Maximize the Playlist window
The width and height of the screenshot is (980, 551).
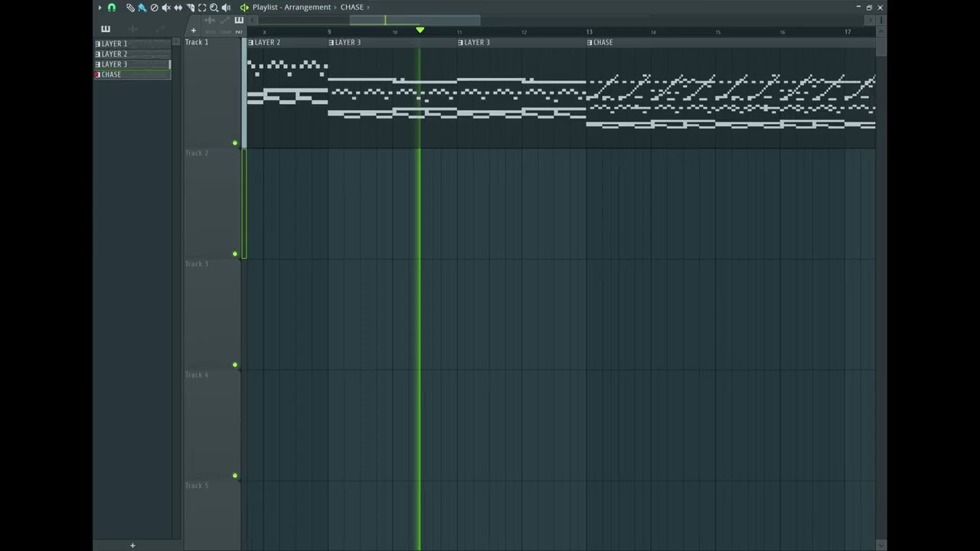click(869, 7)
